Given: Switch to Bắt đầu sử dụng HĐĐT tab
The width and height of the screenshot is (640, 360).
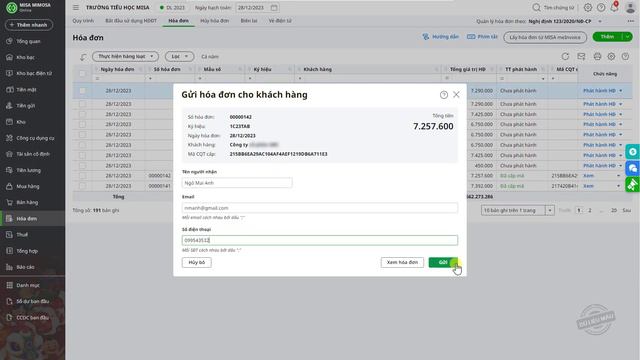Looking at the screenshot, I should (131, 21).
